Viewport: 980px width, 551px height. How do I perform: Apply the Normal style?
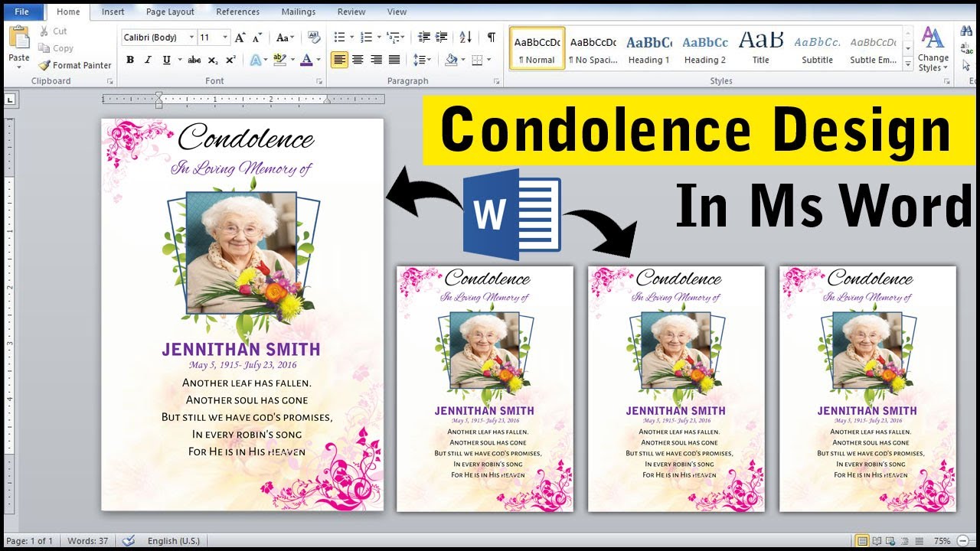pyautogui.click(x=537, y=49)
